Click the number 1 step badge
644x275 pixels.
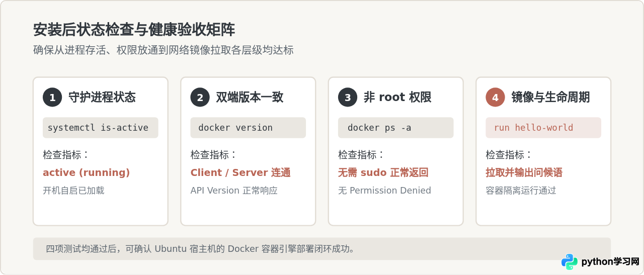52,97
